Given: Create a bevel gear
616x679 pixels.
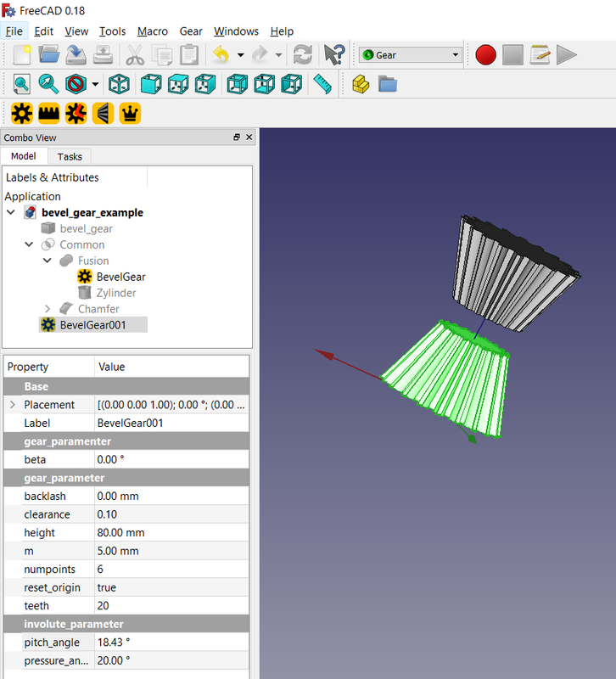Looking at the screenshot, I should 103,114.
